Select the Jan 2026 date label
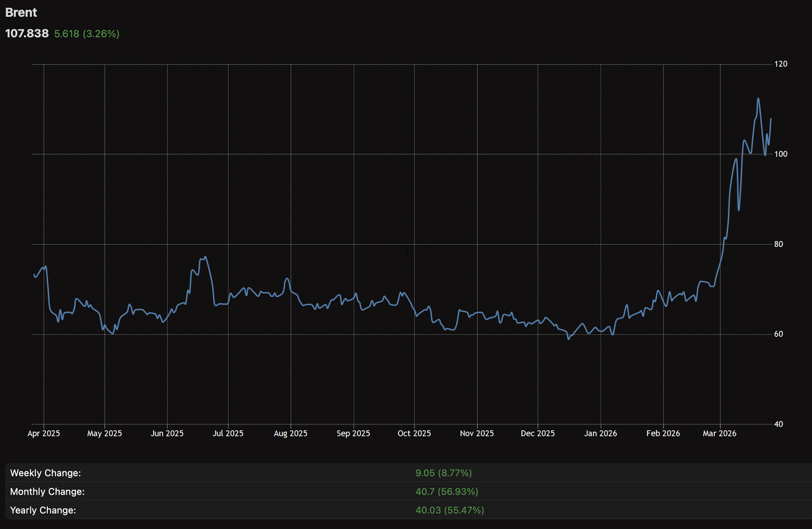812x529 pixels. pyautogui.click(x=600, y=433)
